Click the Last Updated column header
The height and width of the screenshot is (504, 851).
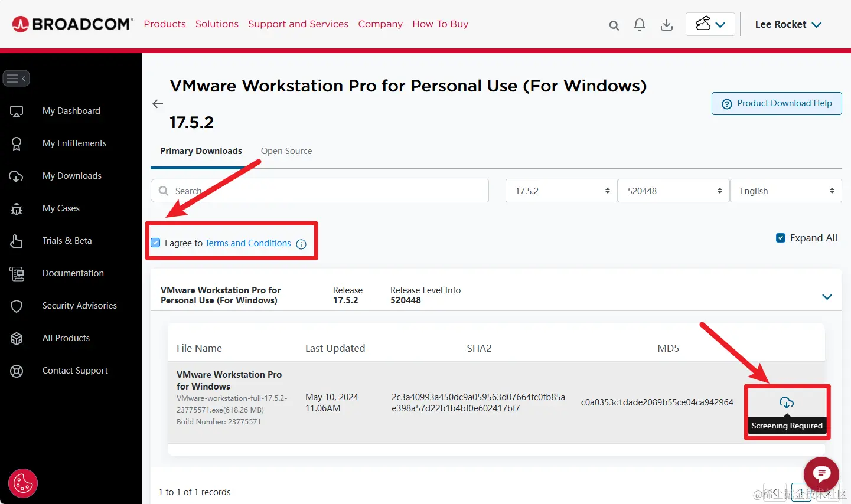click(x=335, y=348)
